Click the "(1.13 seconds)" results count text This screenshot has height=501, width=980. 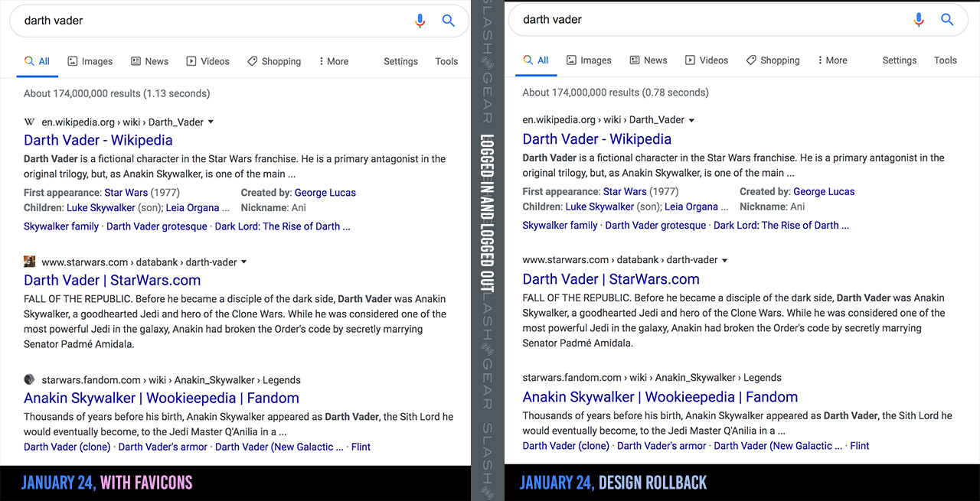[176, 93]
